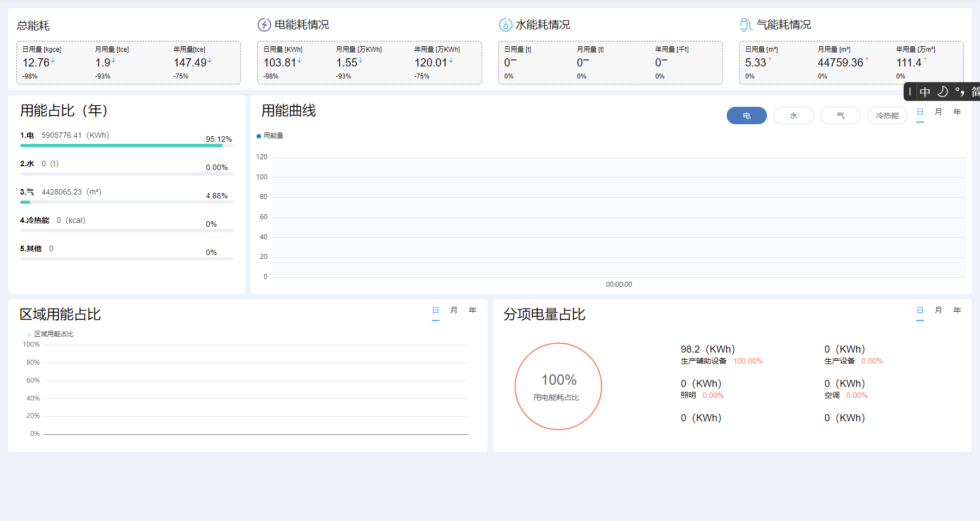980x521 pixels.
Task: Click the gas consumption icon
Action: pyautogui.click(x=746, y=25)
